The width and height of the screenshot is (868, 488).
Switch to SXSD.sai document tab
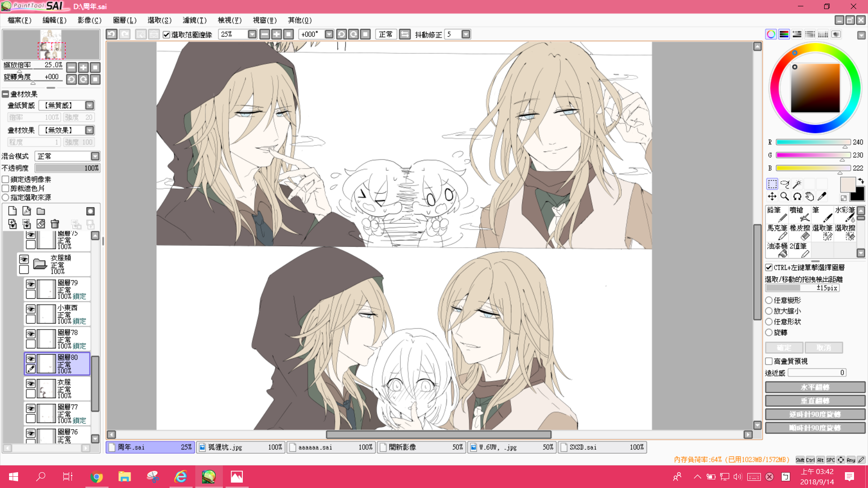pyautogui.click(x=602, y=447)
